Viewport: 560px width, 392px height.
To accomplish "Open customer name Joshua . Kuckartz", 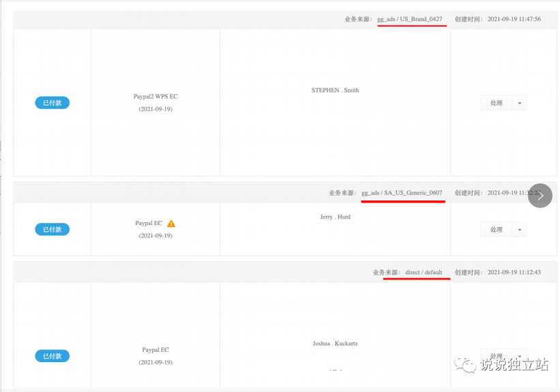I will click(x=335, y=344).
